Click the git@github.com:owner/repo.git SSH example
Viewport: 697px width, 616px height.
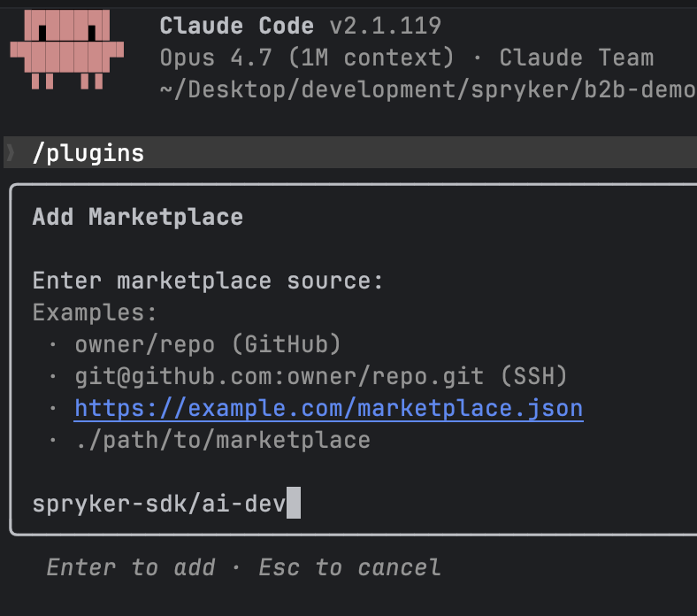tap(321, 376)
